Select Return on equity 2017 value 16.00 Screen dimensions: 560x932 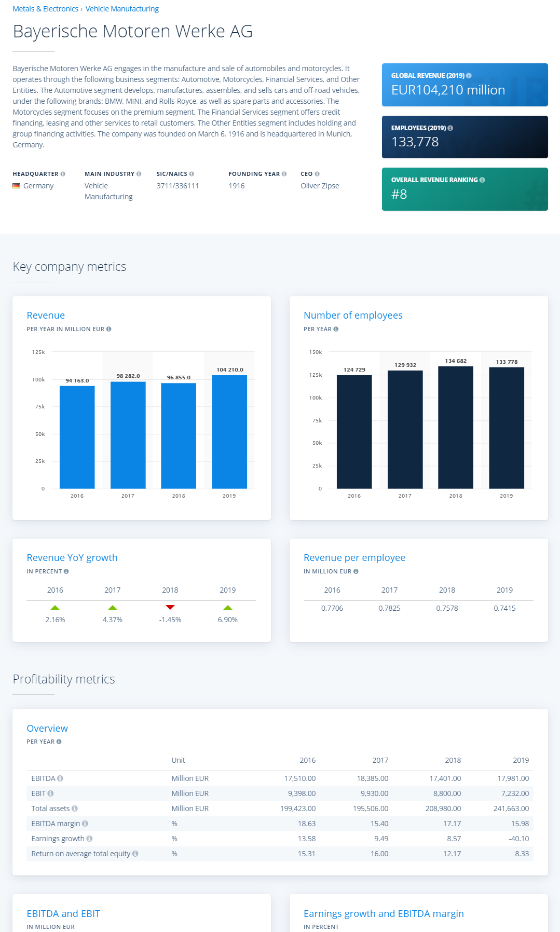click(379, 854)
